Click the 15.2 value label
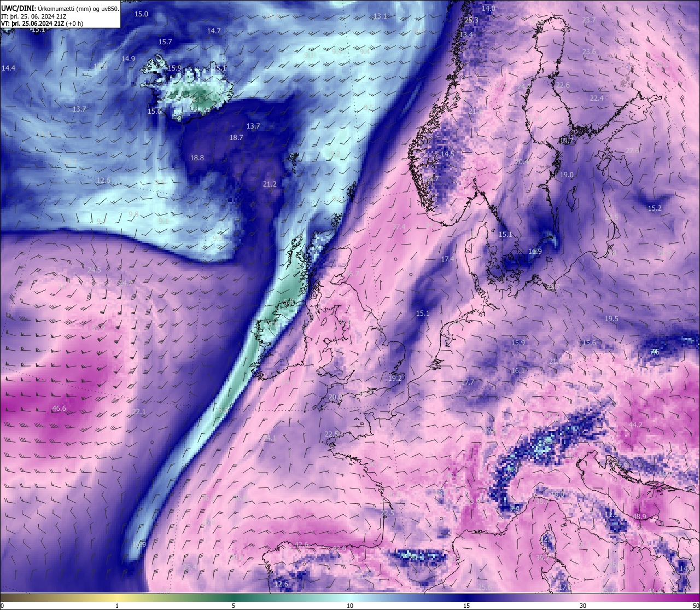Screen dimensions: 700x610 [655, 208]
